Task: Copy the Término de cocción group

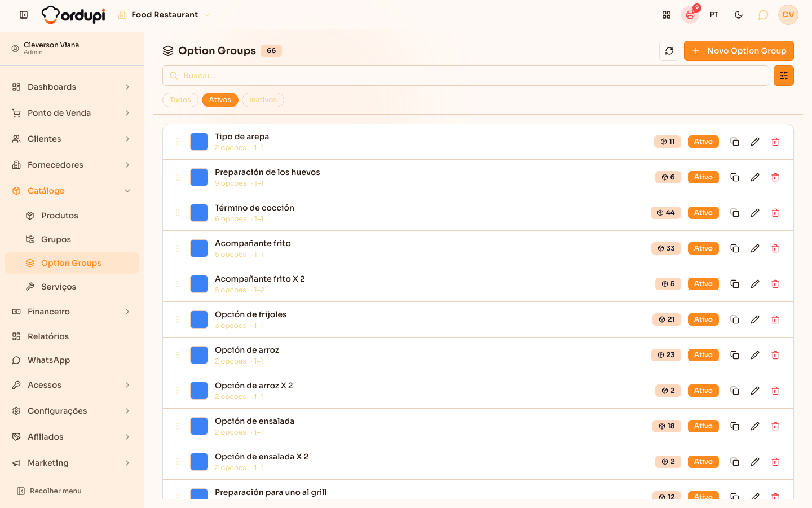Action: (x=735, y=213)
